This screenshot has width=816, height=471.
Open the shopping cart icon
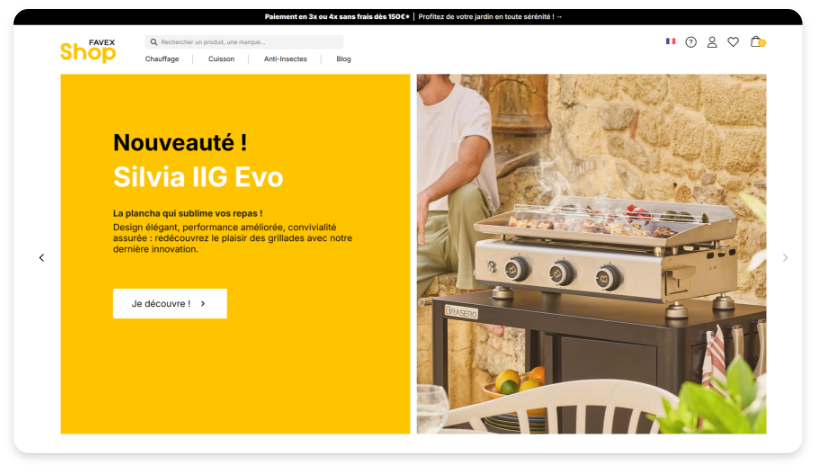click(x=756, y=42)
